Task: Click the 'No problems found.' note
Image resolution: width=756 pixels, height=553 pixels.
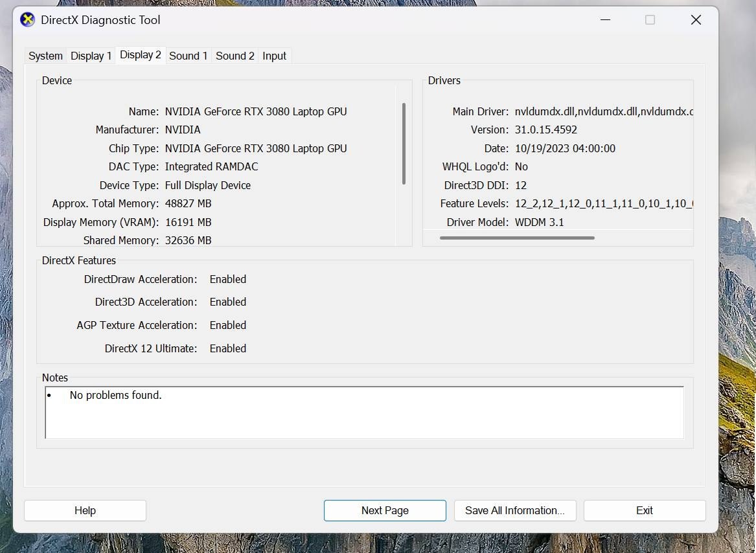Action: 116,396
